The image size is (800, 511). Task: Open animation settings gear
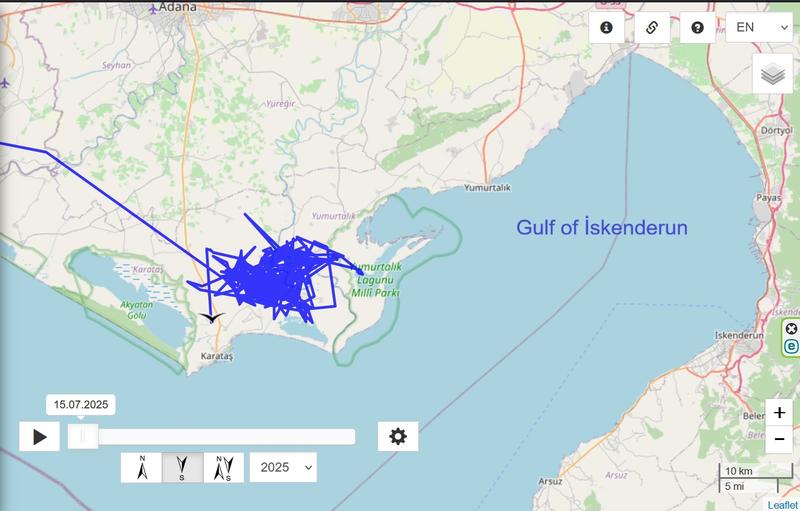tap(398, 437)
